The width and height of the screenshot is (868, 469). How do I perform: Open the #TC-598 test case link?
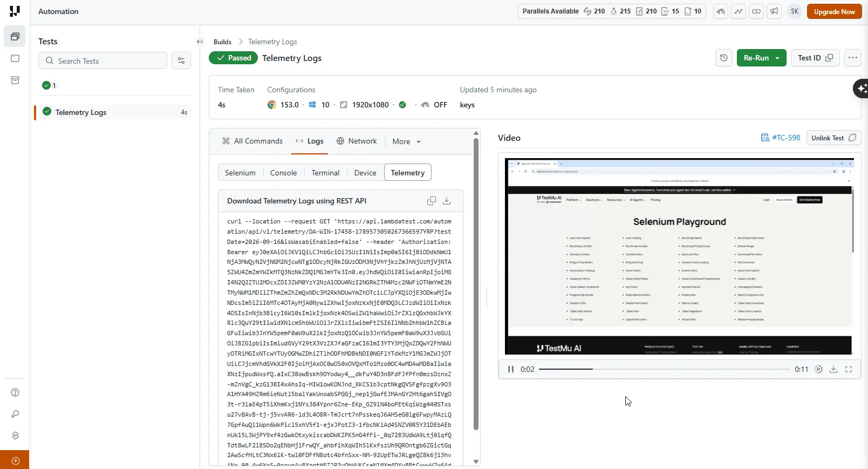pyautogui.click(x=781, y=138)
